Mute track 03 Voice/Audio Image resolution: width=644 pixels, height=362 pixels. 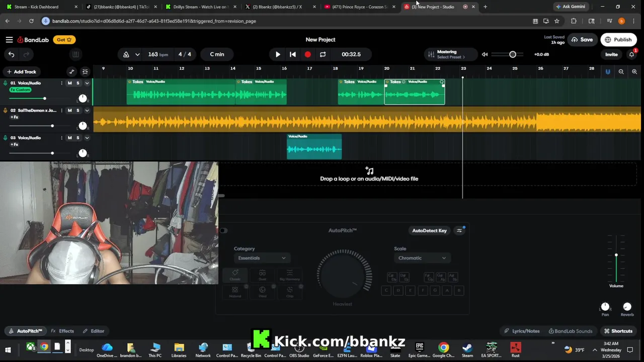tap(69, 138)
